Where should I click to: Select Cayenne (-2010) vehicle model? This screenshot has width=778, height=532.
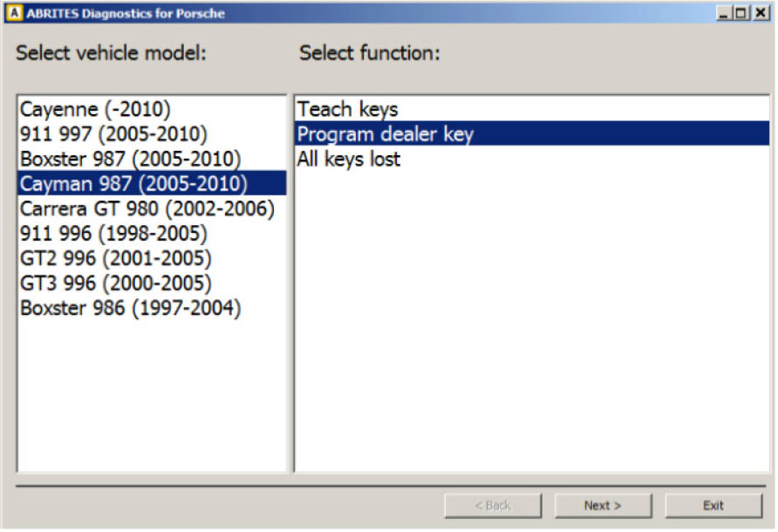[95, 110]
